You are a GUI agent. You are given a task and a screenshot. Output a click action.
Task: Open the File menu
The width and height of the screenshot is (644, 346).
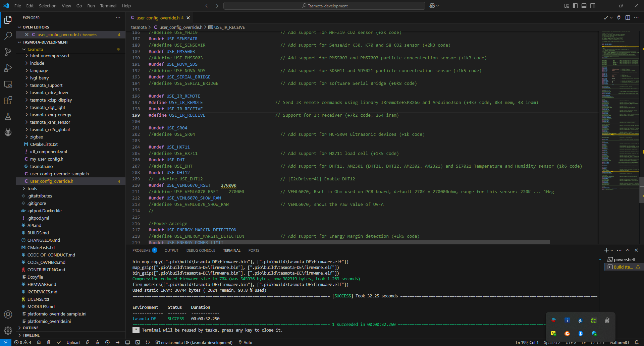point(18,6)
